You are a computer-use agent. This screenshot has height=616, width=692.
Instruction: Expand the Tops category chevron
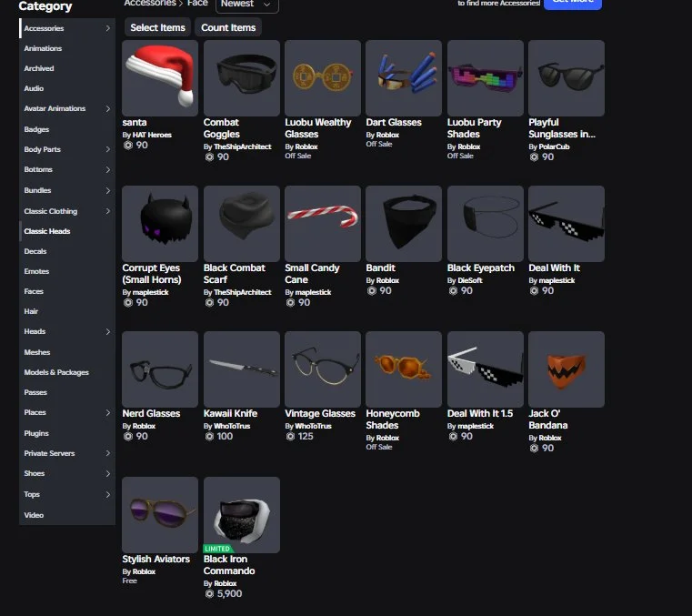(107, 494)
